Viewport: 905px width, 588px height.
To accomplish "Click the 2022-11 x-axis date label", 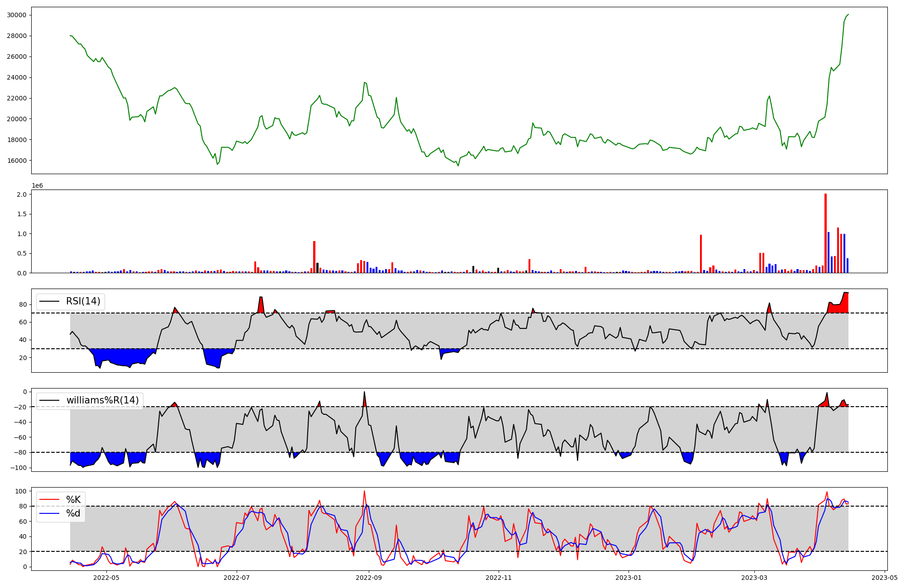I will coord(498,578).
